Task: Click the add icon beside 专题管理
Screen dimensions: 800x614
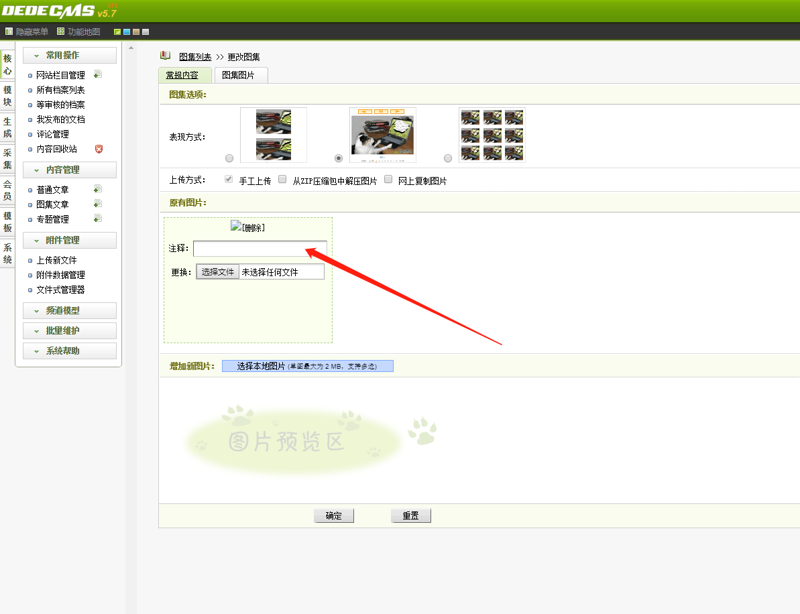Action: (x=98, y=219)
